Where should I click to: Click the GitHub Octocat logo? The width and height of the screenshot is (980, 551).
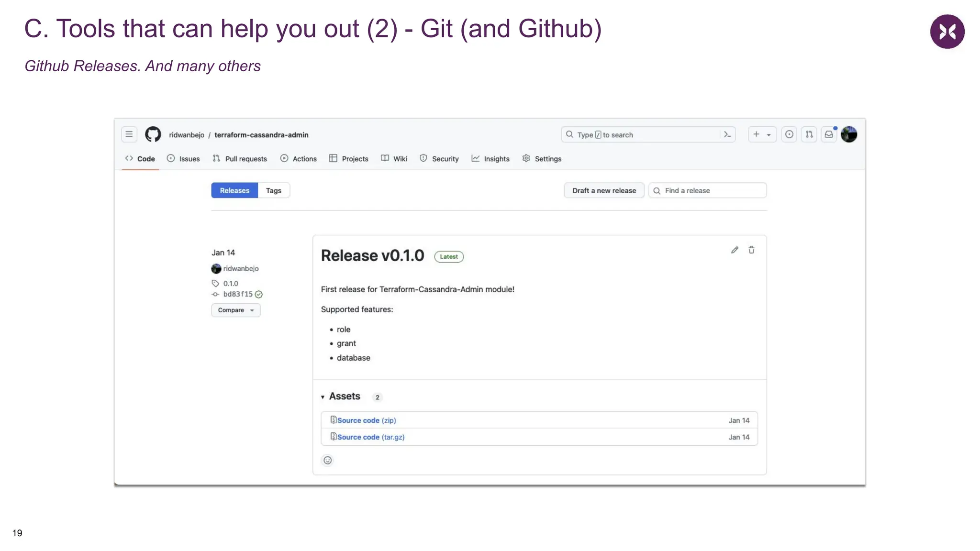coord(153,134)
